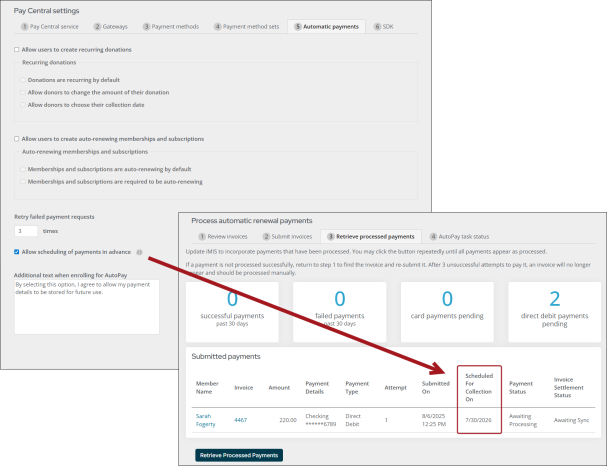Open the Payment methods tab
Viewport: 607px width, 466px height.
171,27
